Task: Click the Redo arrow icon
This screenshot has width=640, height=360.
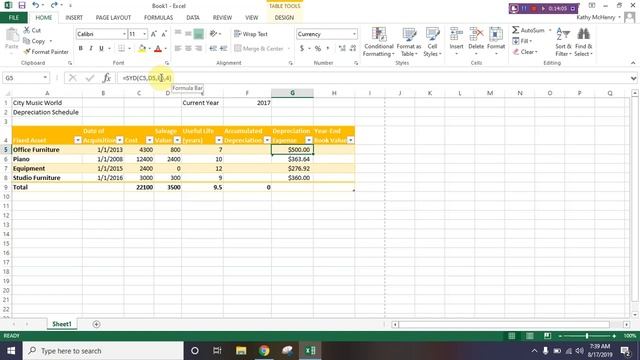Action: click(54, 5)
